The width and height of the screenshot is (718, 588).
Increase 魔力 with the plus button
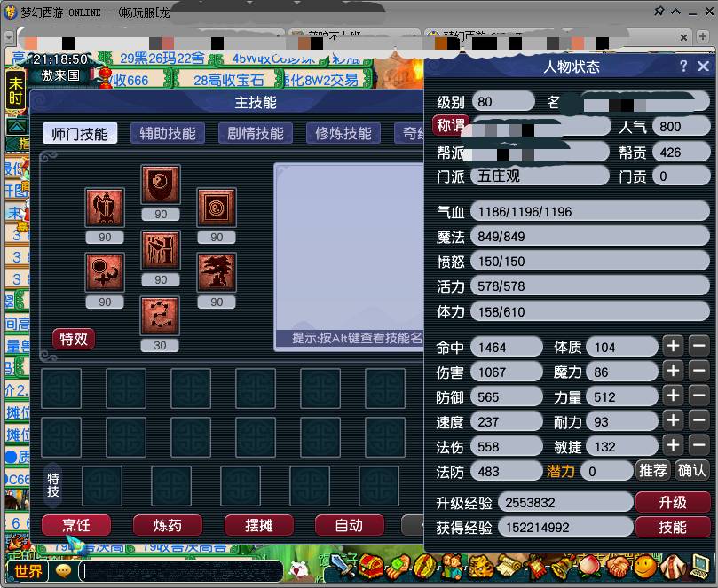pos(673,371)
